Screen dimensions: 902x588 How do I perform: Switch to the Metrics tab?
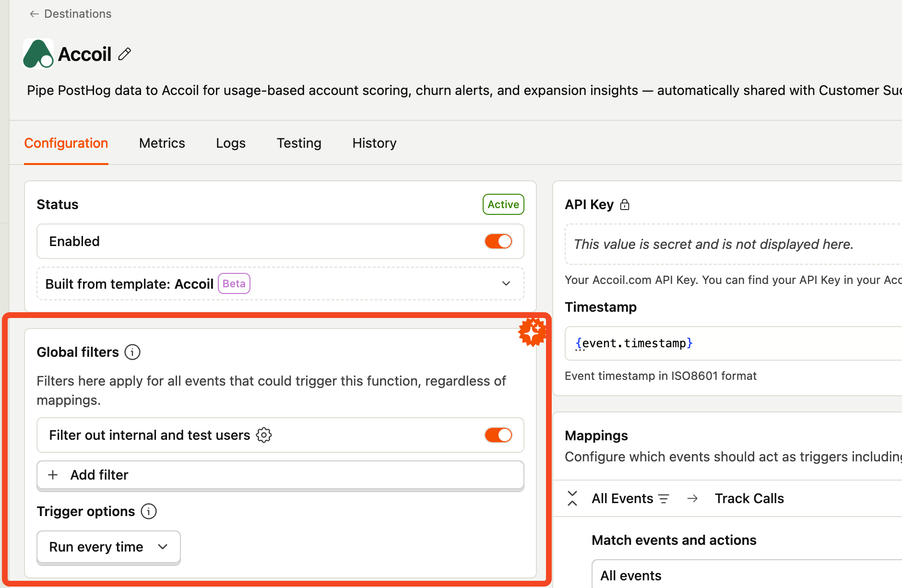pyautogui.click(x=162, y=143)
